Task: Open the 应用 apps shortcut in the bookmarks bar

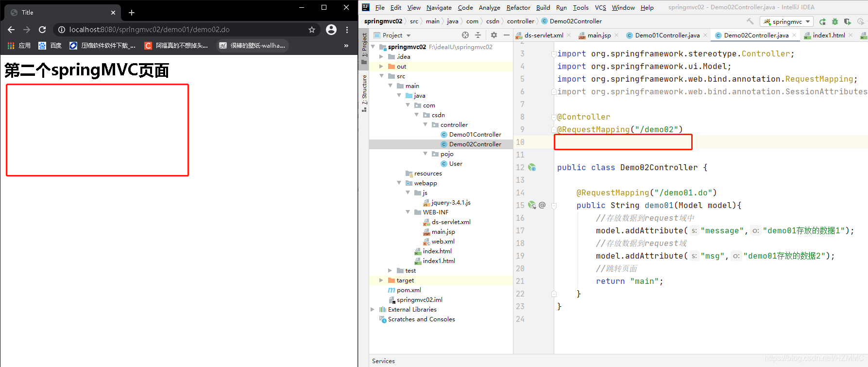Action: tap(19, 46)
